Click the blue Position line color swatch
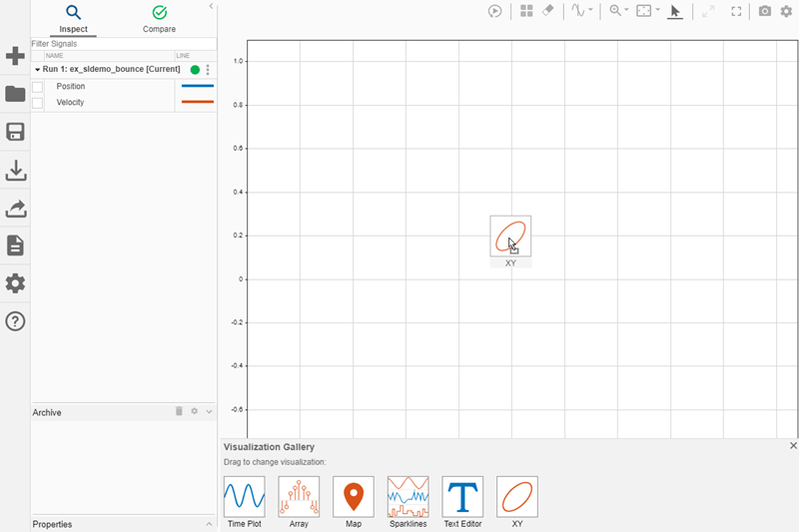799x532 pixels. click(x=198, y=86)
